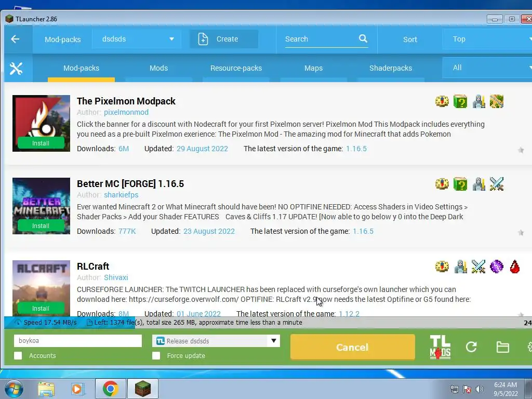Click Better MC's armor figure icon
This screenshot has height=399, width=532.
coord(478,184)
